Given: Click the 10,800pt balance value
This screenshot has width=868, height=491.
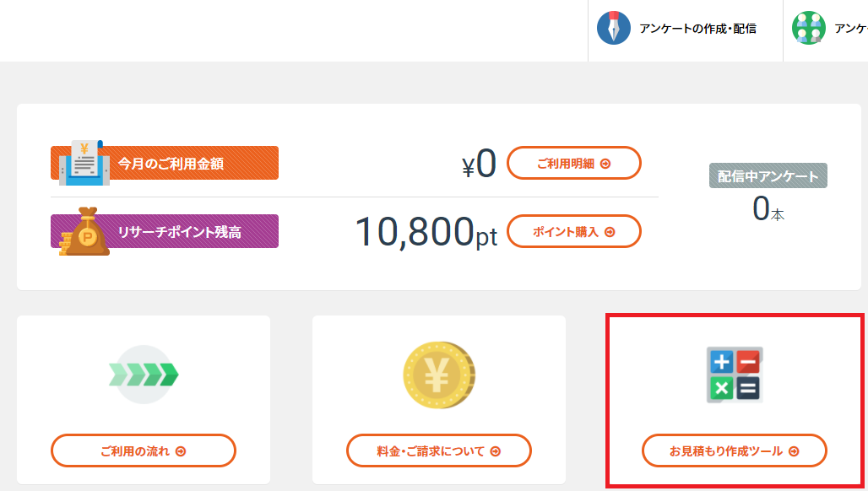Looking at the screenshot, I should (426, 232).
